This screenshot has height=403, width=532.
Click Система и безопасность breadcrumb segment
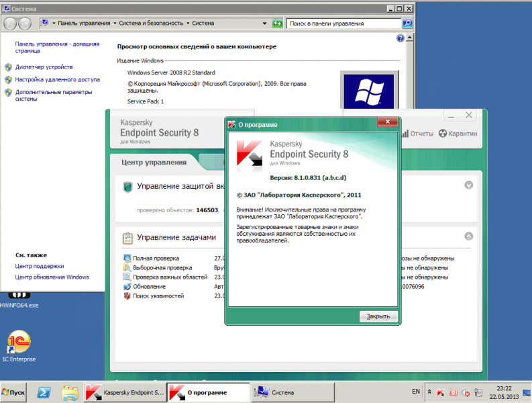[151, 23]
